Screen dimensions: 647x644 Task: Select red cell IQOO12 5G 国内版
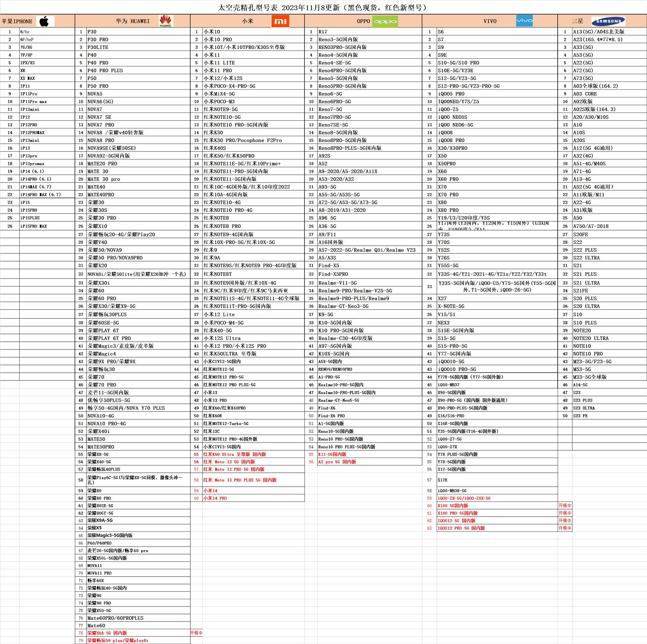click(497, 521)
